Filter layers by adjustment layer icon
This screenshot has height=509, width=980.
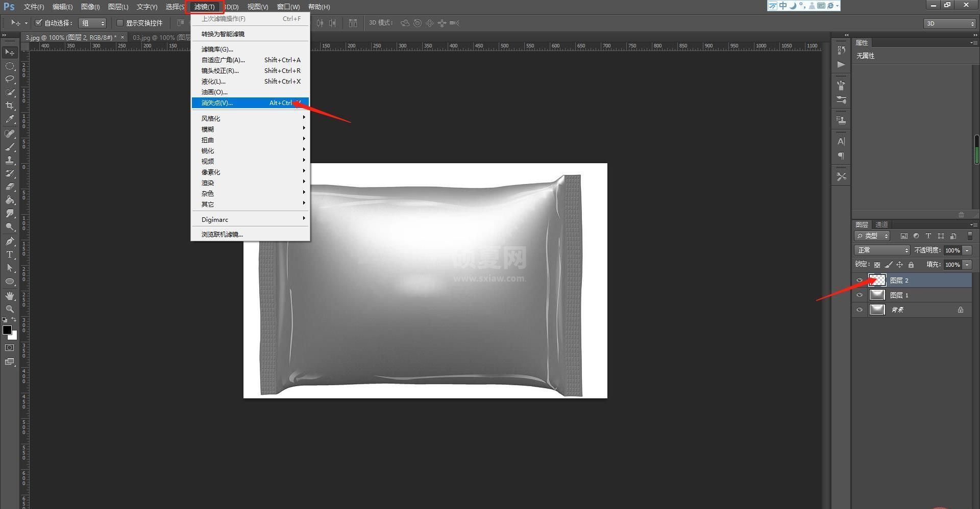point(916,236)
